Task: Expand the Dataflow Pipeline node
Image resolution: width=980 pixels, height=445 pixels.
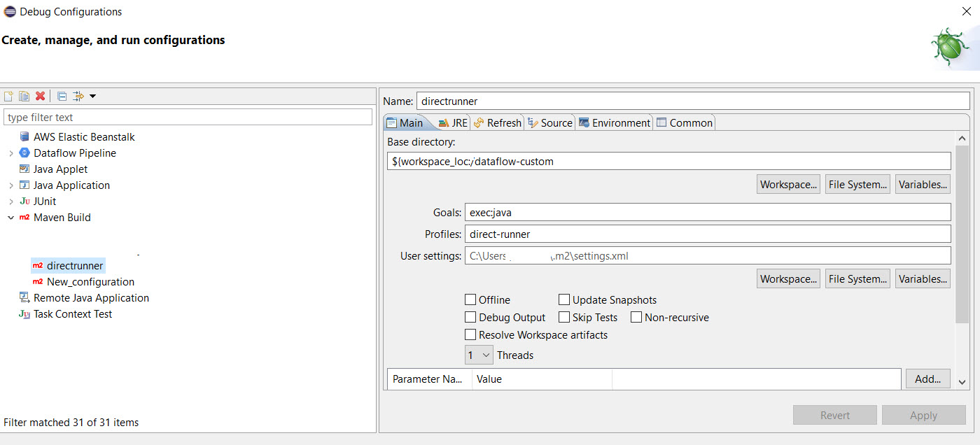Action: (x=10, y=153)
